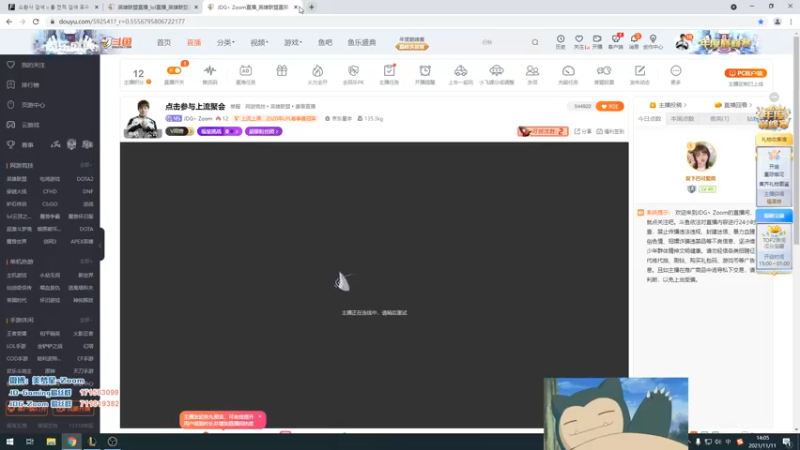The height and width of the screenshot is (450, 800).
Task: Open the More ellipsis icon in toolbar
Action: point(676,70)
